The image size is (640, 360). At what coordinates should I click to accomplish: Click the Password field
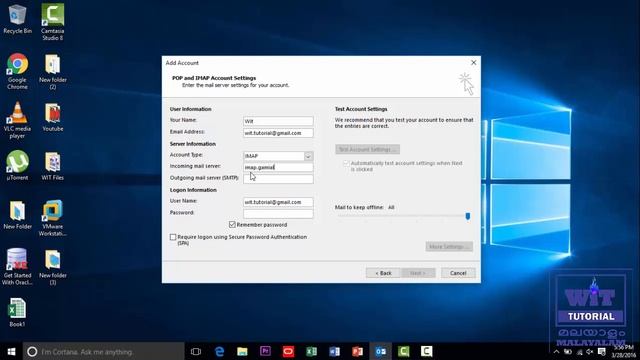point(278,213)
